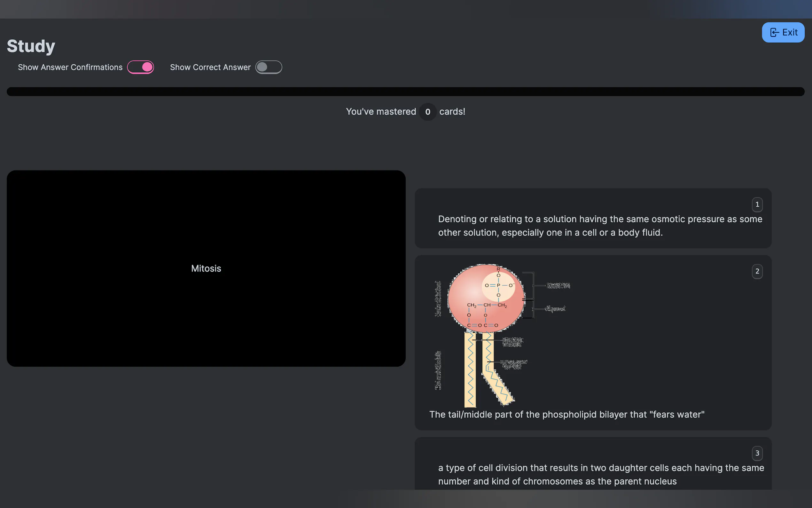Image resolution: width=812 pixels, height=508 pixels.
Task: Click the study progress bar
Action: coord(405,91)
